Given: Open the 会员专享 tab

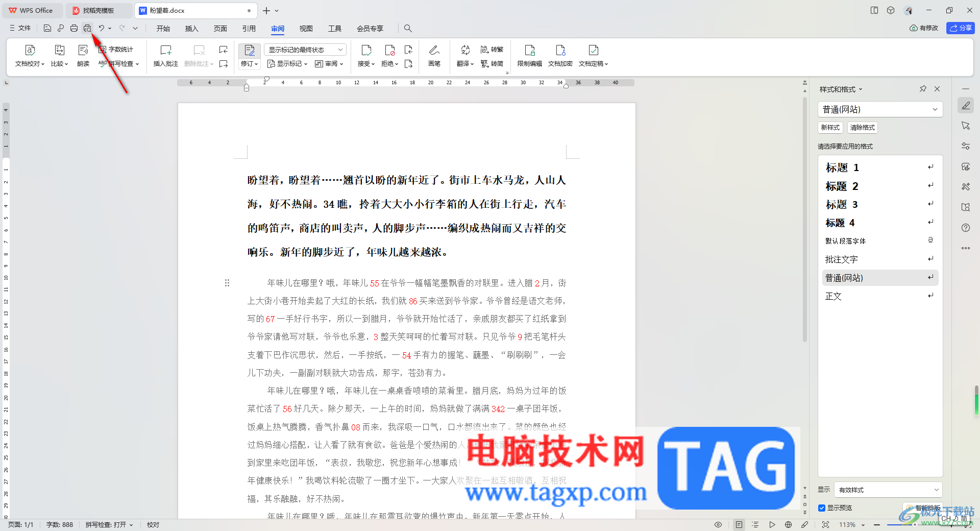Looking at the screenshot, I should [x=370, y=28].
